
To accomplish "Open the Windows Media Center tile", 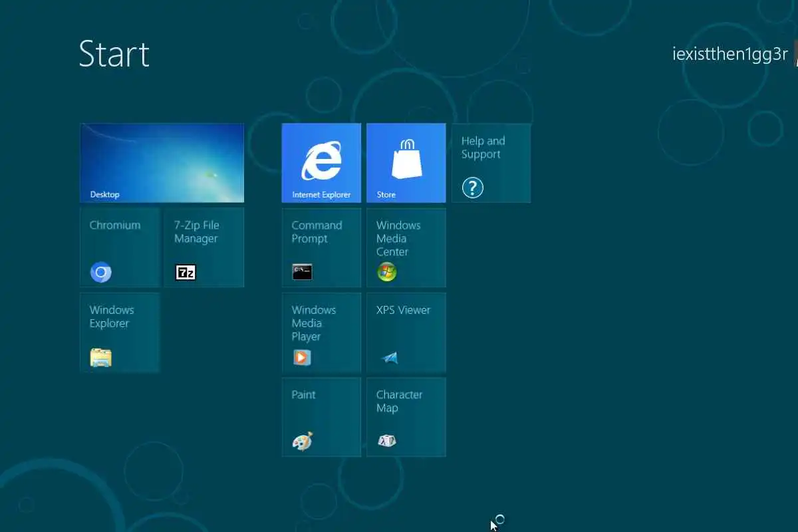I will [406, 247].
